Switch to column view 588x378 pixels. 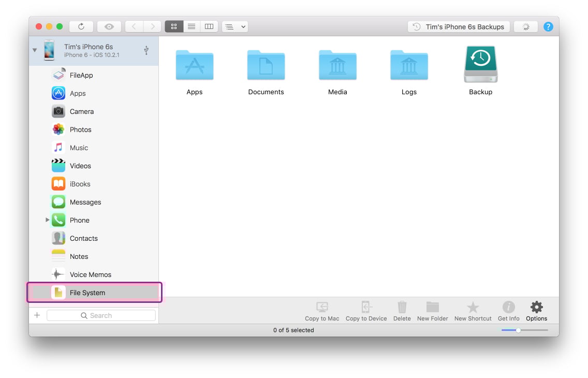click(x=209, y=26)
